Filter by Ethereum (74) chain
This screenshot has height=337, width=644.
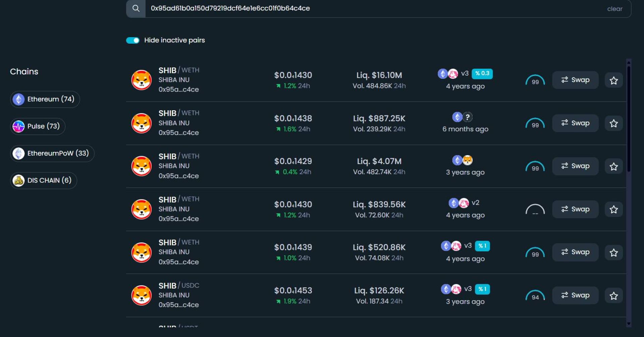[x=45, y=99]
